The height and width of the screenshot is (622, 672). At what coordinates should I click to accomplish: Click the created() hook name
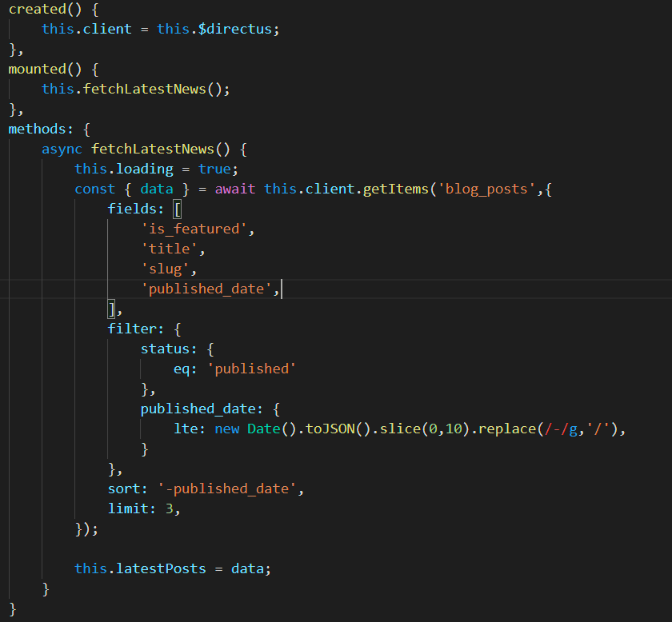click(34, 9)
